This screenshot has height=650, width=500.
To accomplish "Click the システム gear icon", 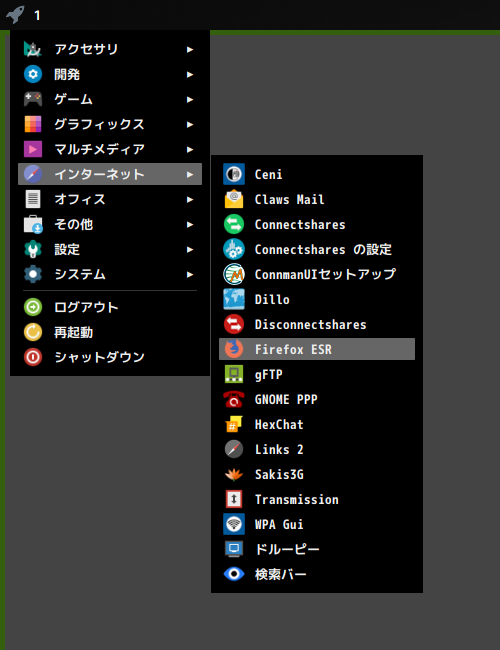I will (33, 274).
